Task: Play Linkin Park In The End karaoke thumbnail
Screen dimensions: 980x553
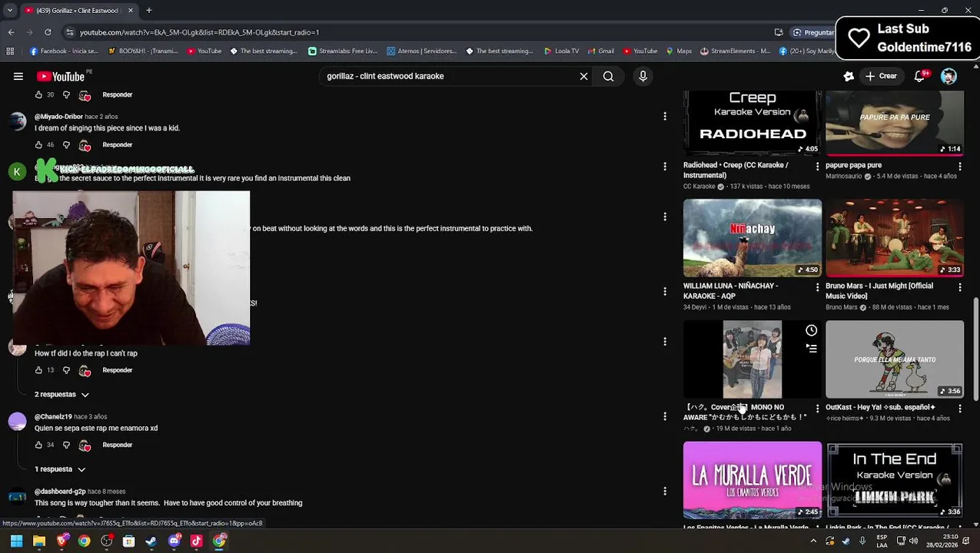Action: (895, 480)
